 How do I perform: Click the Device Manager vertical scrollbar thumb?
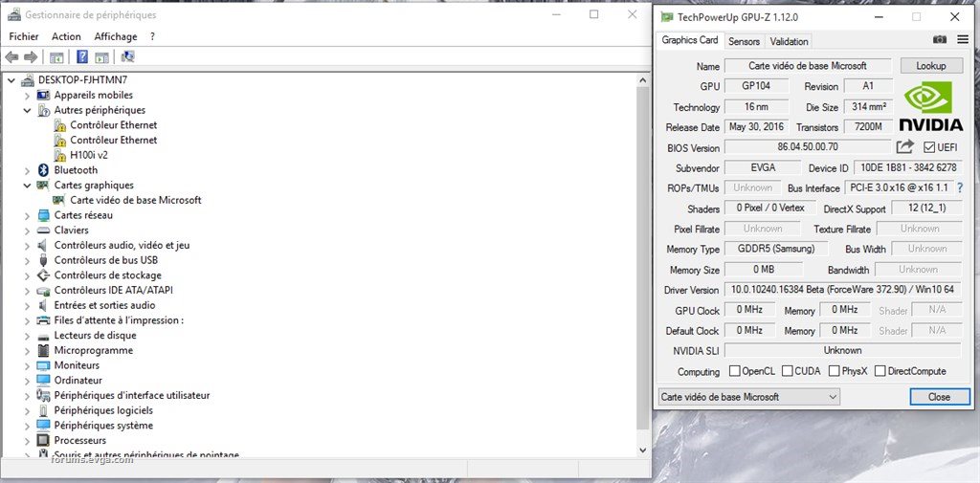[643, 258]
